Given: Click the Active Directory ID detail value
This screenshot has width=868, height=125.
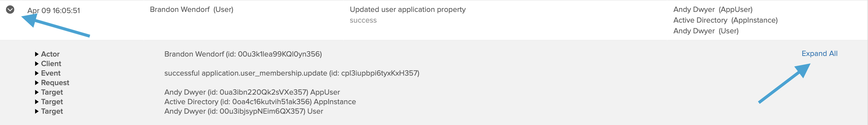Looking at the screenshot, I should point(260,102).
